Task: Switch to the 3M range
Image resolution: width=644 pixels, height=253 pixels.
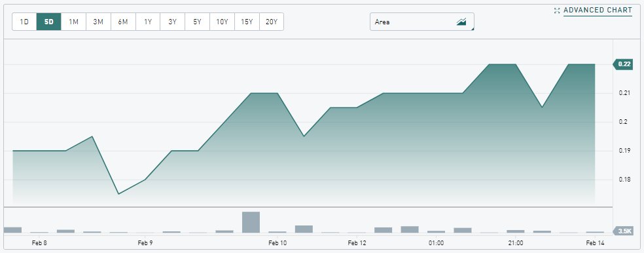Action: [98, 22]
